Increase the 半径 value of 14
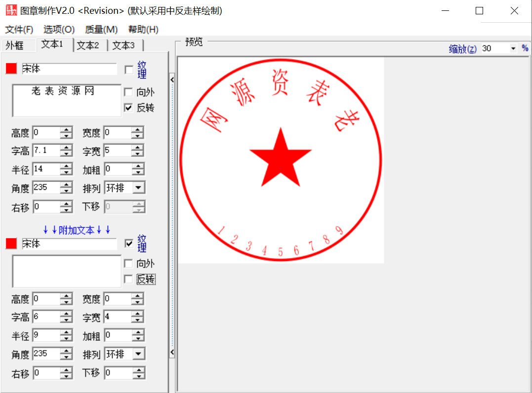The height and width of the screenshot is (393, 532). [66, 166]
